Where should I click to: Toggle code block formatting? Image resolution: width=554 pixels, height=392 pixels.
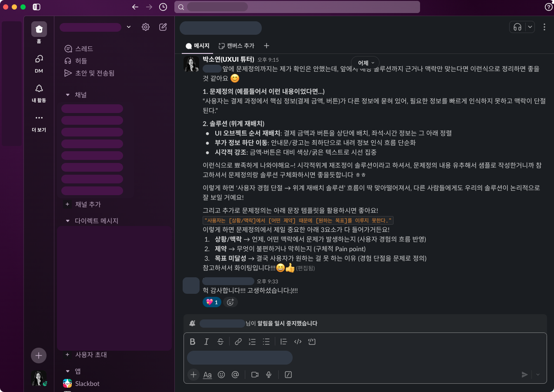click(x=312, y=342)
